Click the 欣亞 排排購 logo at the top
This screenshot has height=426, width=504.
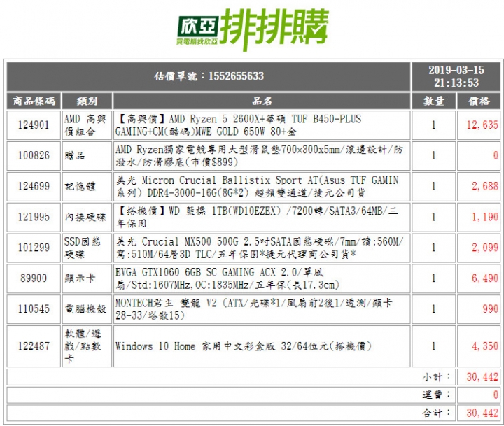pos(253,29)
